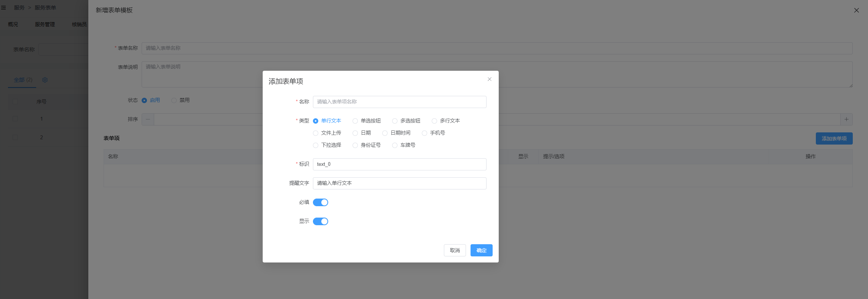Tick the checkbox for row 1
Screen dimensions: 868x299
[15, 119]
